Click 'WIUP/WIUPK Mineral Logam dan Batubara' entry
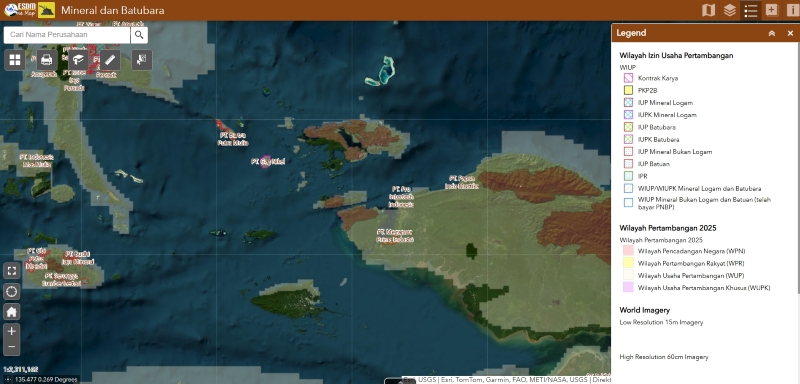 point(699,188)
